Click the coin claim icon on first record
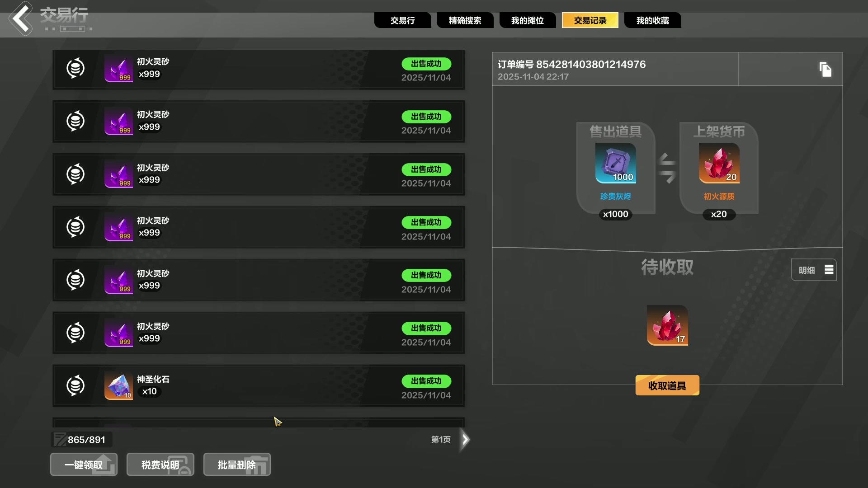This screenshot has width=868, height=488. (75, 68)
